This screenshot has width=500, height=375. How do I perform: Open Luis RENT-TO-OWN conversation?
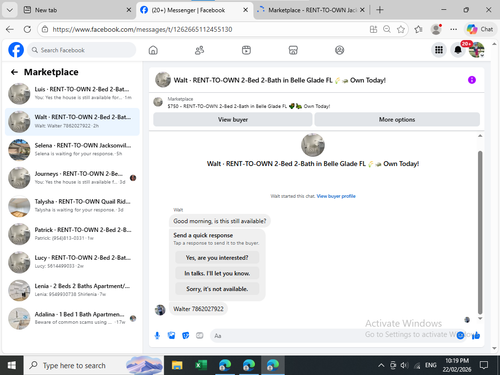pos(72,93)
